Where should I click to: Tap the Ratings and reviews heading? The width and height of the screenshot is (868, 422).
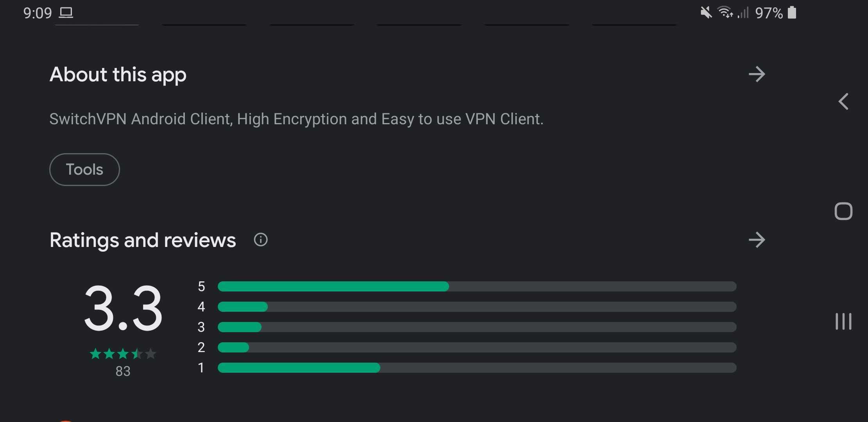point(143,240)
